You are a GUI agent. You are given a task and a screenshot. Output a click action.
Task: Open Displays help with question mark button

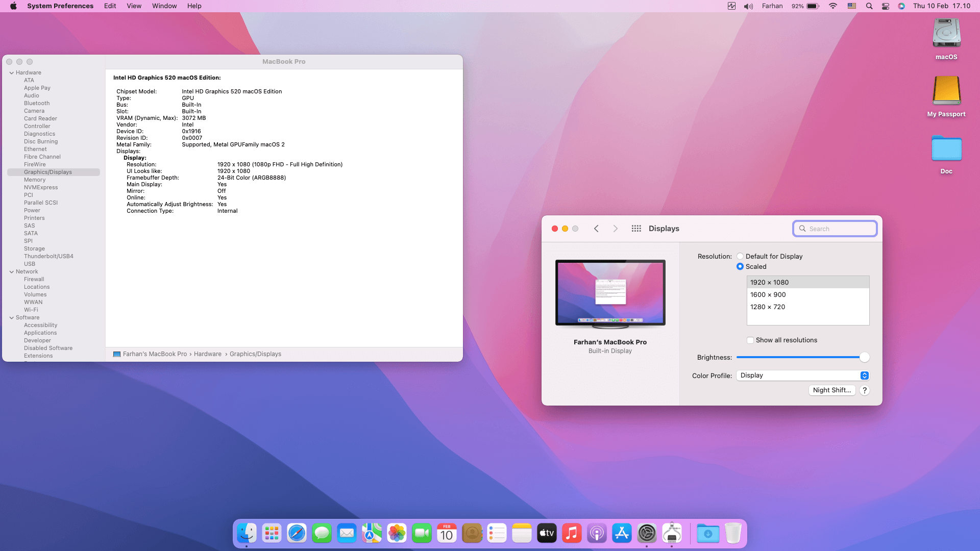(865, 390)
